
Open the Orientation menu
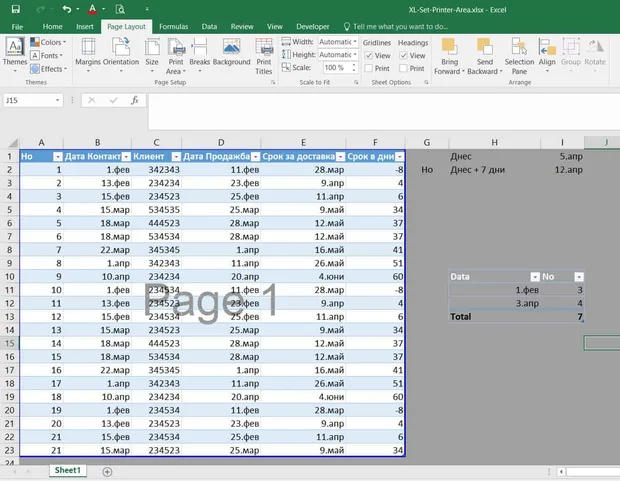121,55
